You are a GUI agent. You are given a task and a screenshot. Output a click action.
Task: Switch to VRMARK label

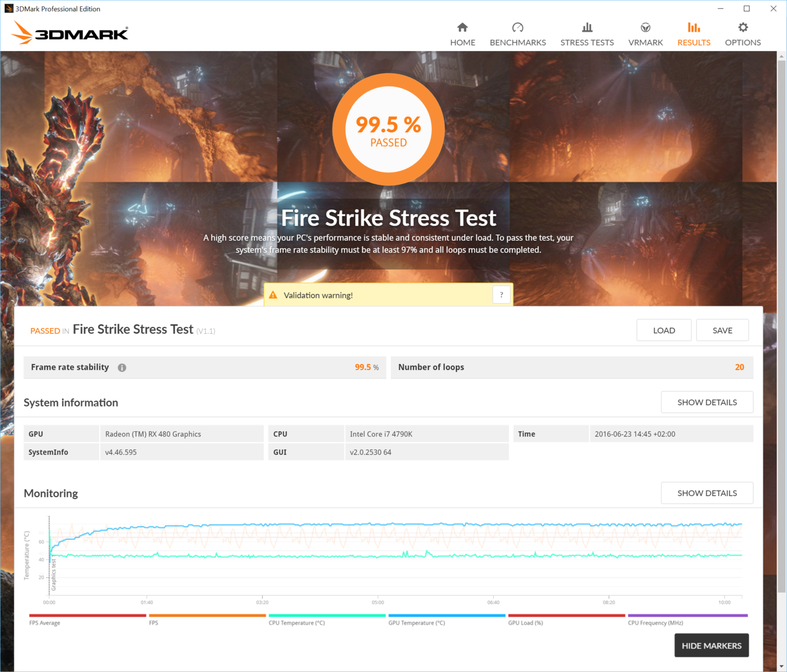tap(645, 43)
